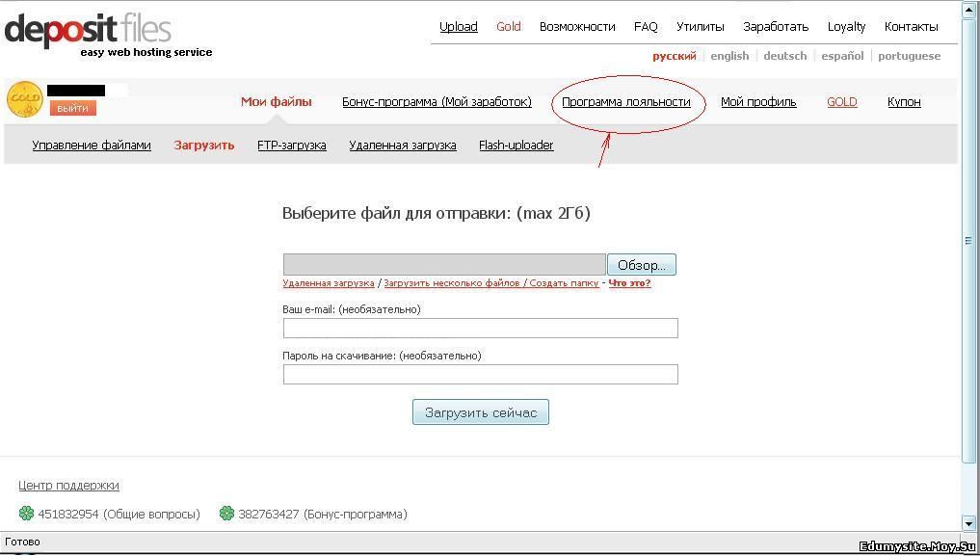Open the Upload menu item

coord(459,27)
